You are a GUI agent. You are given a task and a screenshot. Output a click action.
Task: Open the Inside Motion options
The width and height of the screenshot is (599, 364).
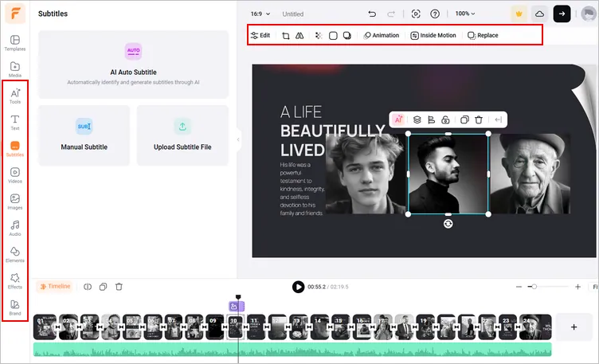(433, 36)
